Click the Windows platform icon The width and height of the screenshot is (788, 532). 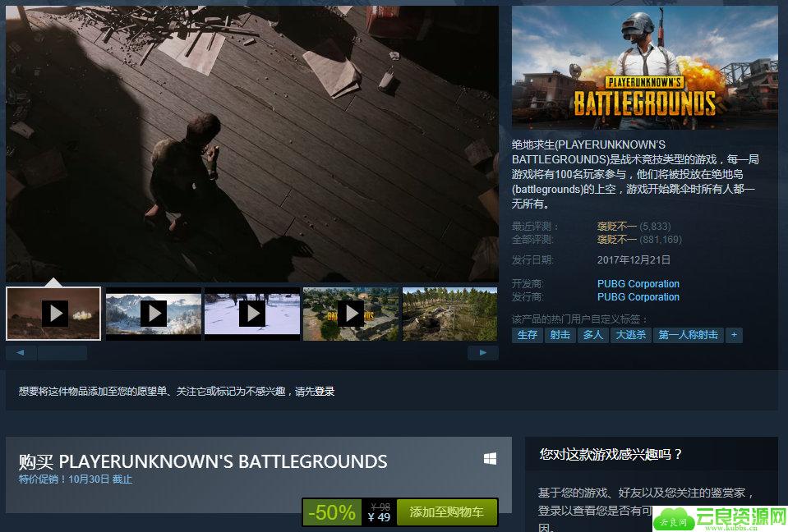point(490,459)
